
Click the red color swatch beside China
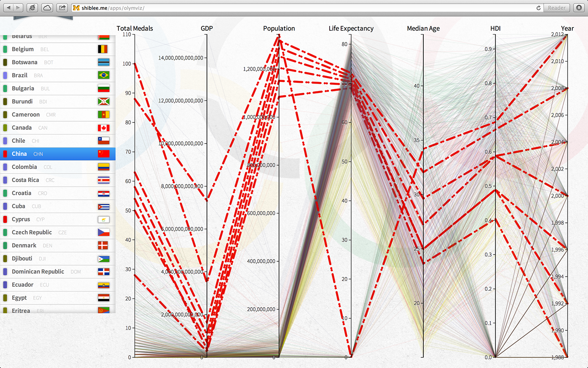(4, 154)
